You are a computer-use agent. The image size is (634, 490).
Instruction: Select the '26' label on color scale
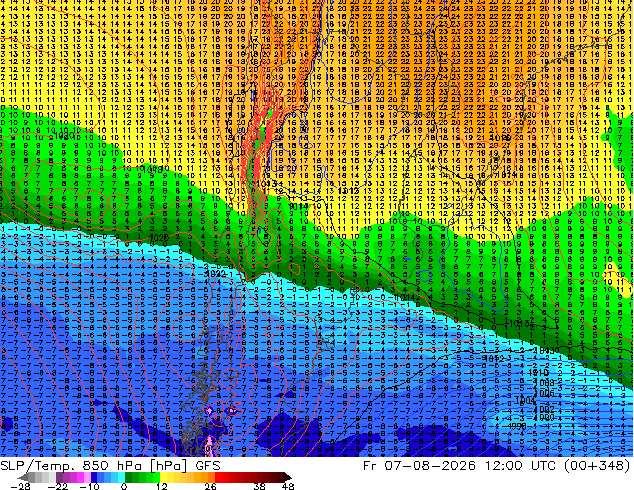click(x=210, y=486)
